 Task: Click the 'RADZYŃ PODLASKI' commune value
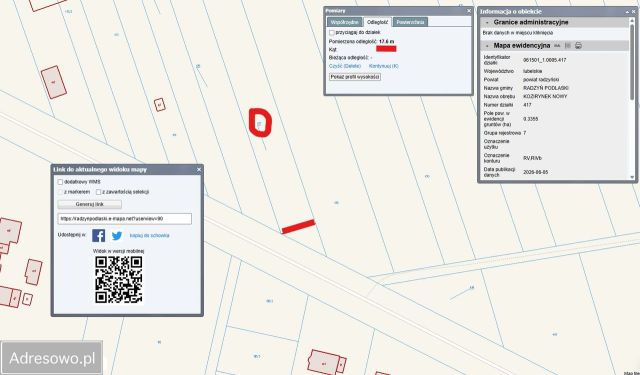coord(546,88)
